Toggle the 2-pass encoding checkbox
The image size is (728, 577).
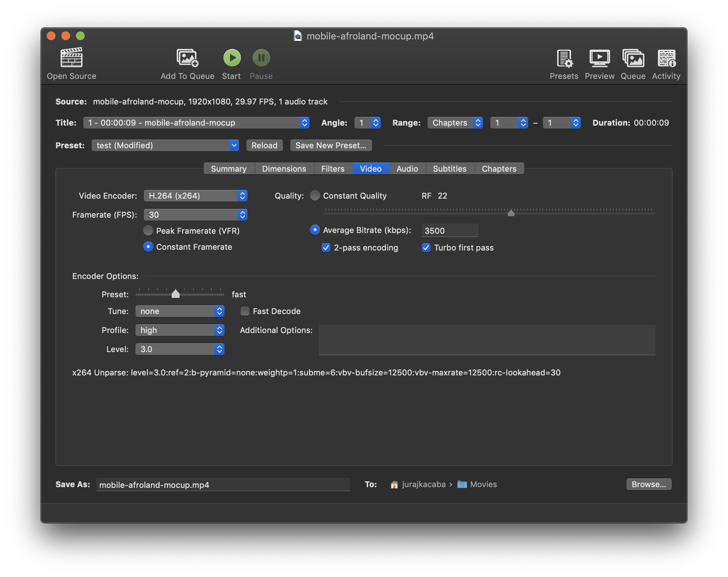point(326,248)
